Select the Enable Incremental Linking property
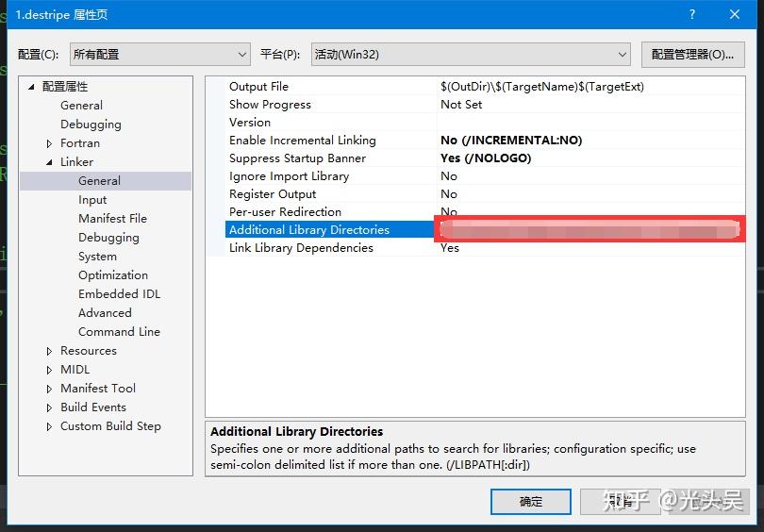The height and width of the screenshot is (532, 764). coord(302,141)
